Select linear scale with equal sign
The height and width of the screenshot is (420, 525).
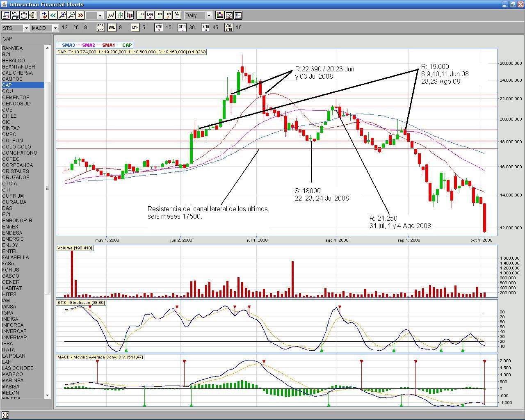pyautogui.click(x=159, y=15)
